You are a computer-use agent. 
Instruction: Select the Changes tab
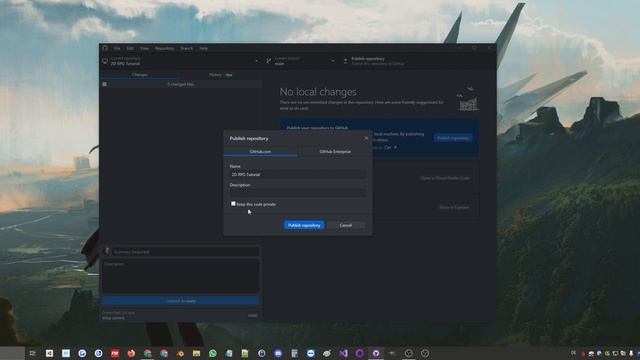[140, 75]
